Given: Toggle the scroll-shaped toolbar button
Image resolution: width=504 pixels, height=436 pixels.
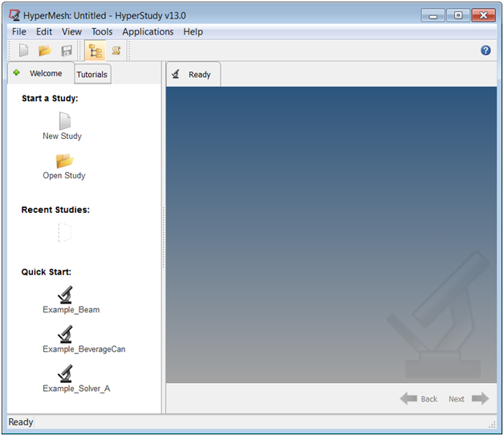Looking at the screenshot, I should (116, 51).
